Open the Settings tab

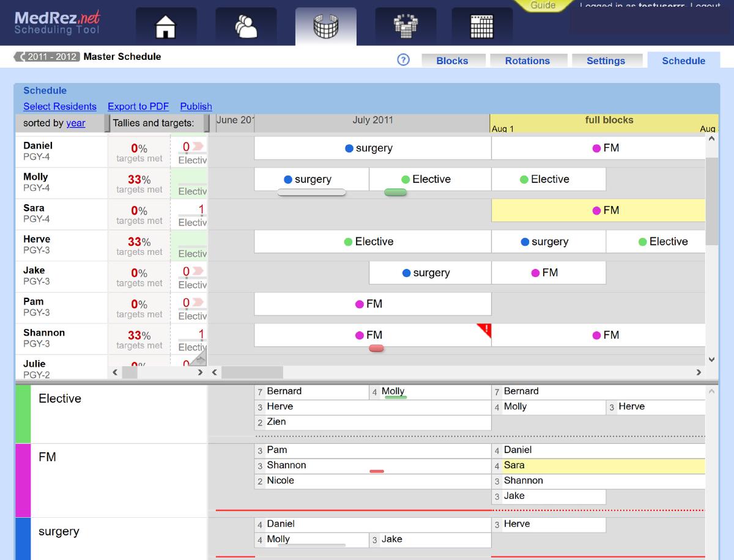pyautogui.click(x=607, y=61)
